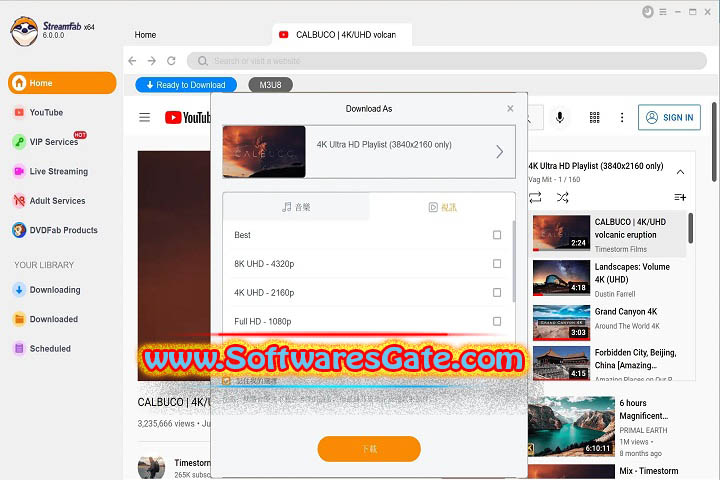This screenshot has height=480, width=720.
Task: Open the Landscapes: Volume 4K video
Action: point(608,279)
